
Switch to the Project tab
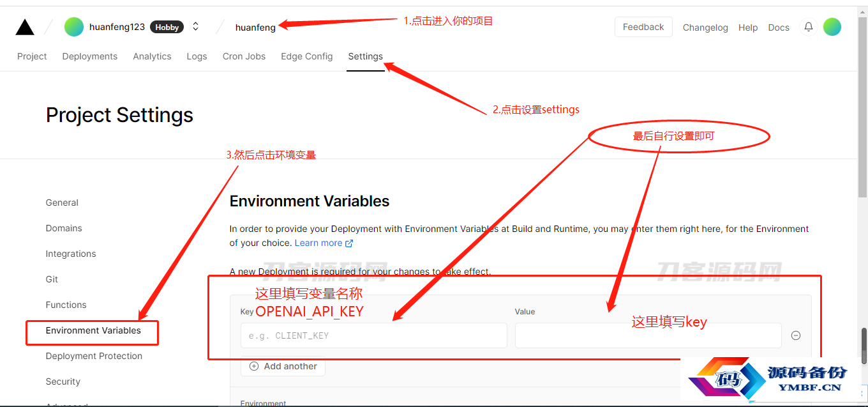32,56
